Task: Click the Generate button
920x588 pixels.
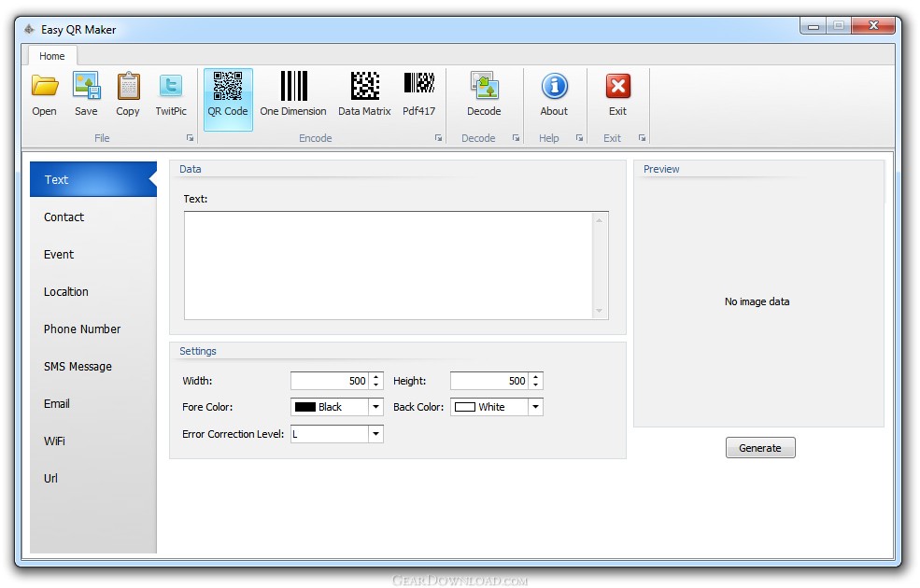Action: (760, 448)
